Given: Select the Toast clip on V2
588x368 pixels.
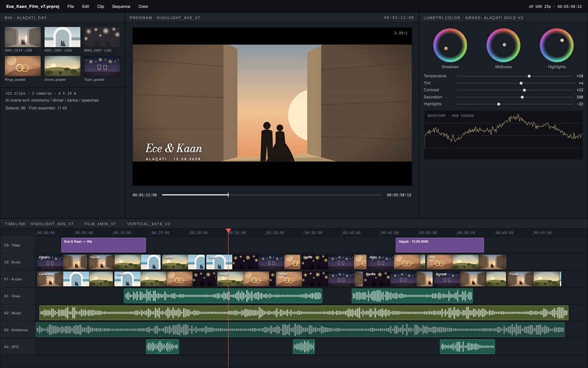Looking at the screenshot, I should click(x=253, y=262).
